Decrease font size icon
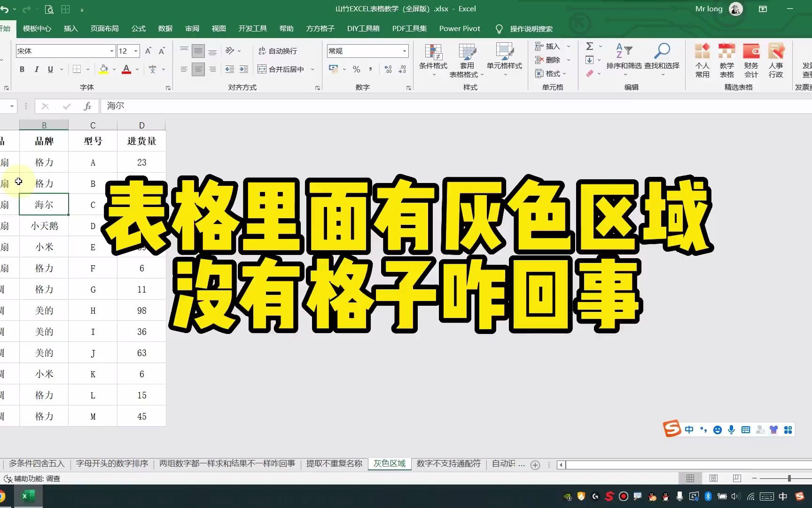812x508 pixels. coord(162,51)
